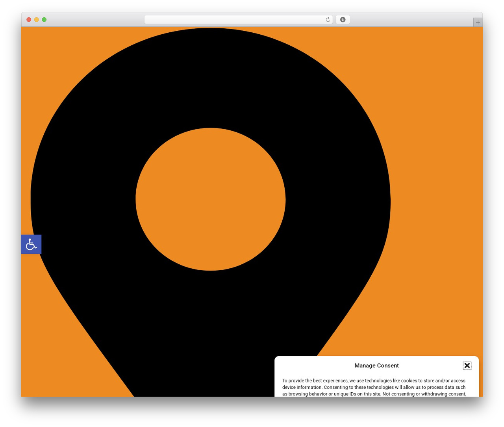Click the consent line starting To provide
504x427 pixels.
coord(374,381)
